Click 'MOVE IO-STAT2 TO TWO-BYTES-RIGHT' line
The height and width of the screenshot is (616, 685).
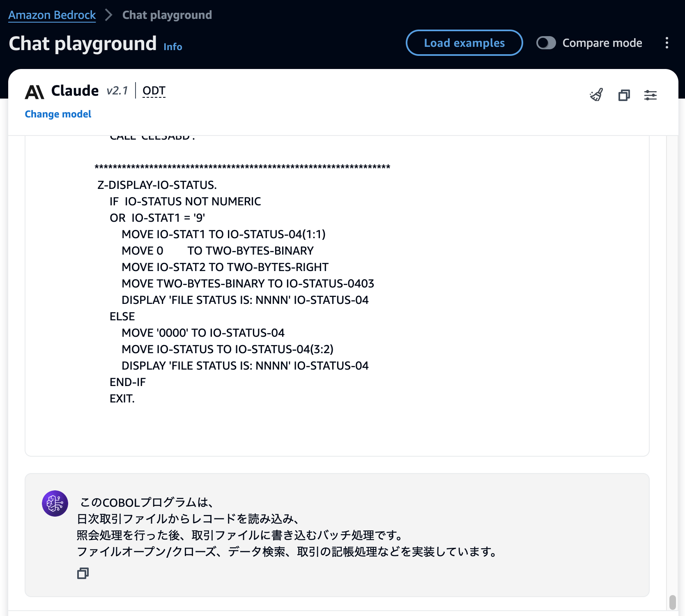coord(225,267)
